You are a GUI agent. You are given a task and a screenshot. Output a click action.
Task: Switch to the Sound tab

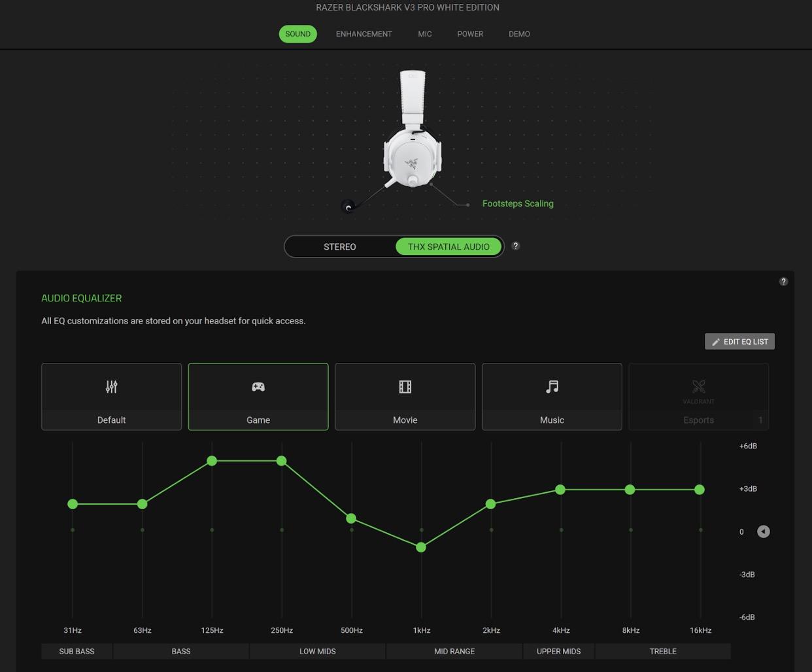[297, 34]
